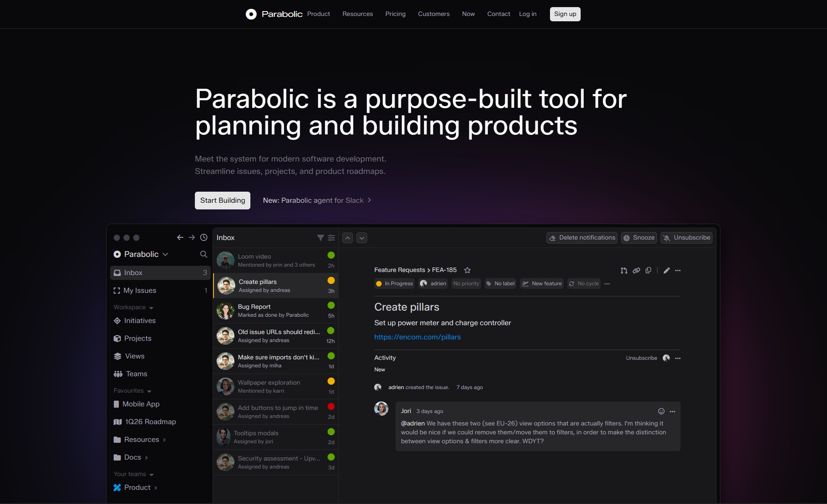Copy the issue link using chain icon
This screenshot has width=827, height=504.
point(636,270)
